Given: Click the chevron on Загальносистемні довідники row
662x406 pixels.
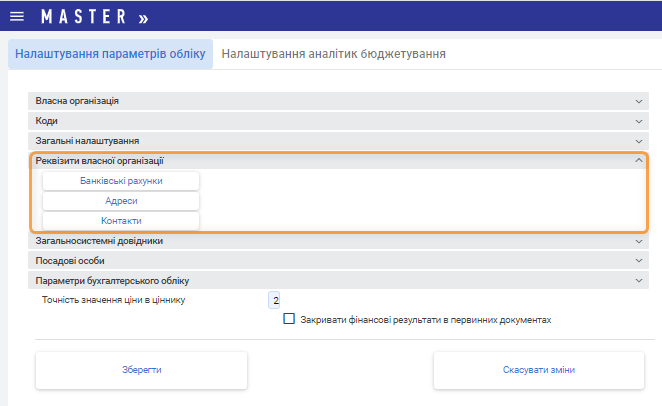Looking at the screenshot, I should (x=639, y=241).
